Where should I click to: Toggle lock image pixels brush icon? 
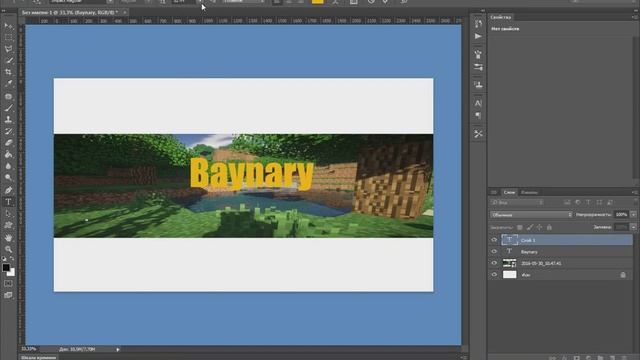529,227
